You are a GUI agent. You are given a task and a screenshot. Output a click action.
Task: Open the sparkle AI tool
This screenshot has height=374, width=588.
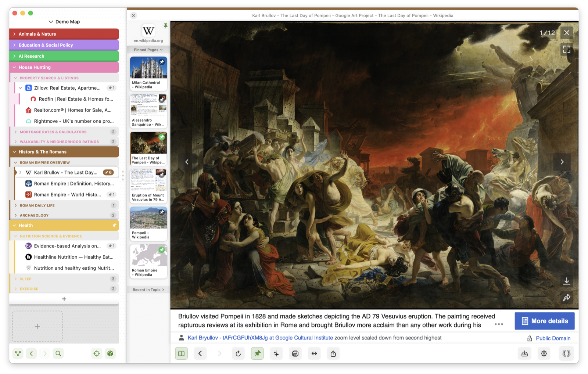(x=276, y=353)
